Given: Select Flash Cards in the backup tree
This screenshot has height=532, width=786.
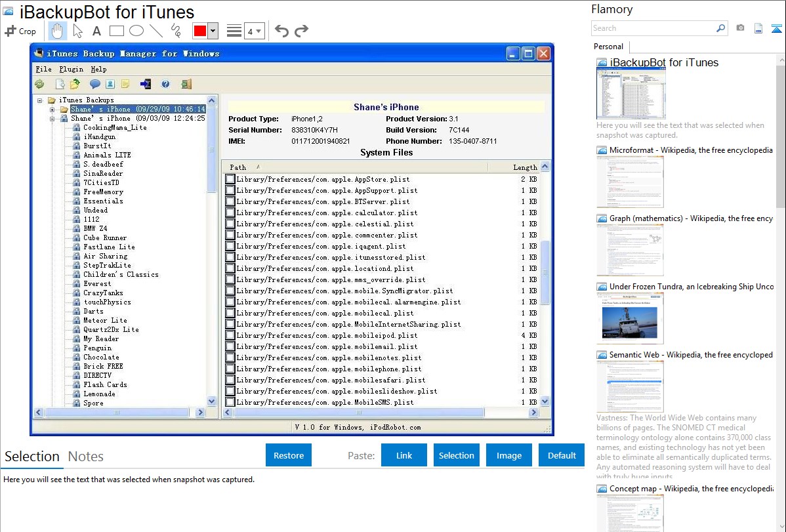Looking at the screenshot, I should [x=105, y=384].
